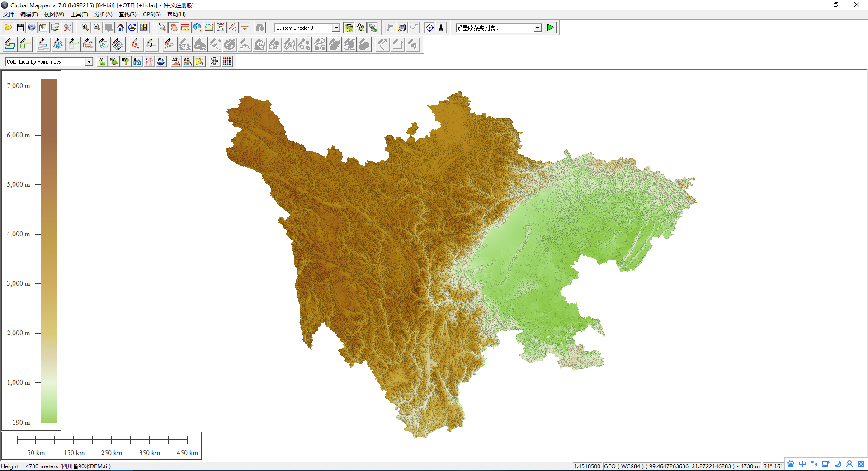Click the Classify Buildings lidar button
The height and width of the screenshot is (471, 868).
pyautogui.click(x=137, y=61)
